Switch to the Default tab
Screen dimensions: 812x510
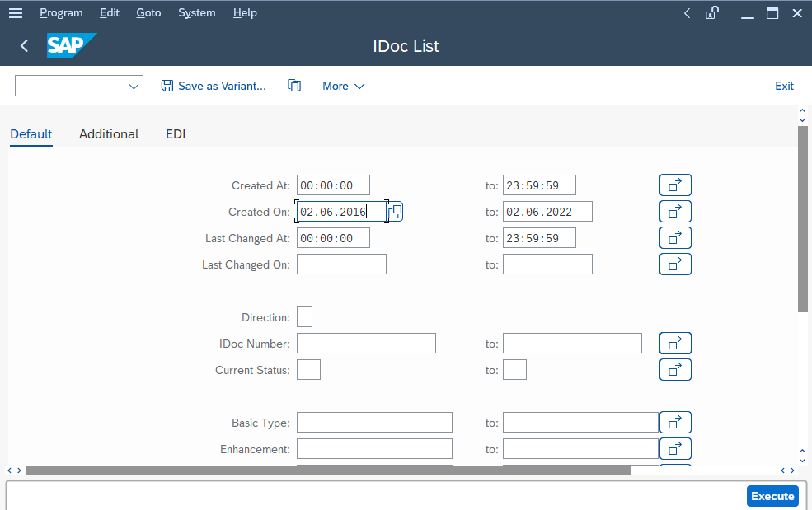click(x=31, y=134)
